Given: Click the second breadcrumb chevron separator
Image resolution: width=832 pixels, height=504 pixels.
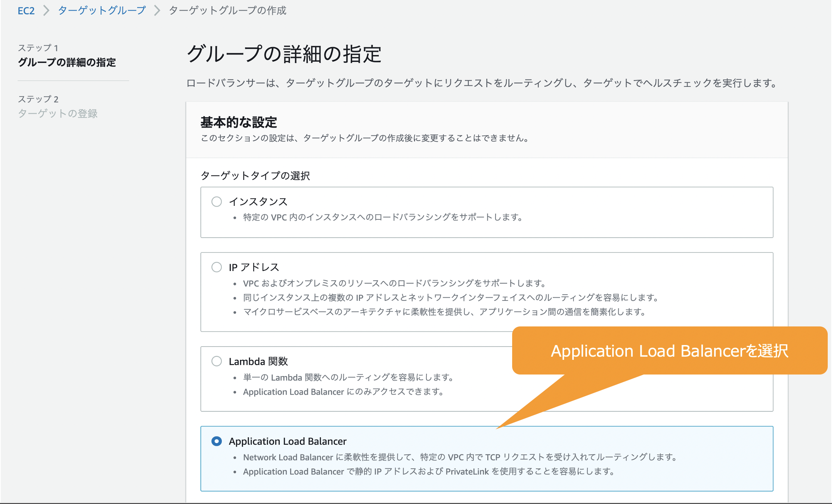Looking at the screenshot, I should pyautogui.click(x=157, y=10).
